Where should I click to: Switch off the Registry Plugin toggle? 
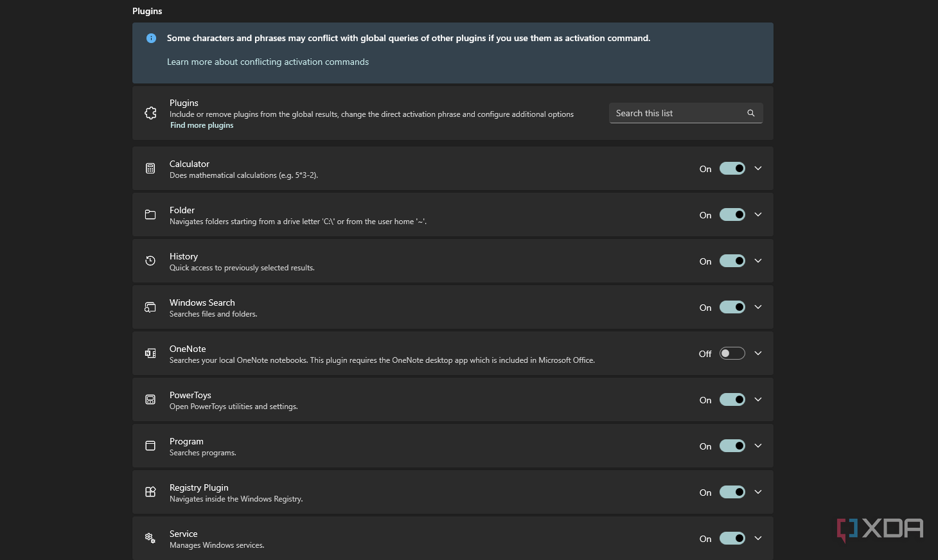click(x=732, y=492)
